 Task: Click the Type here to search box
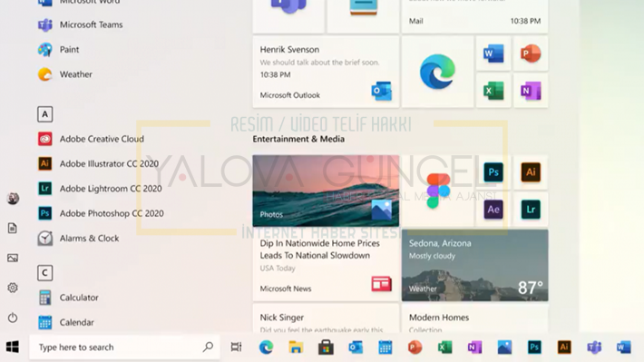point(124,347)
